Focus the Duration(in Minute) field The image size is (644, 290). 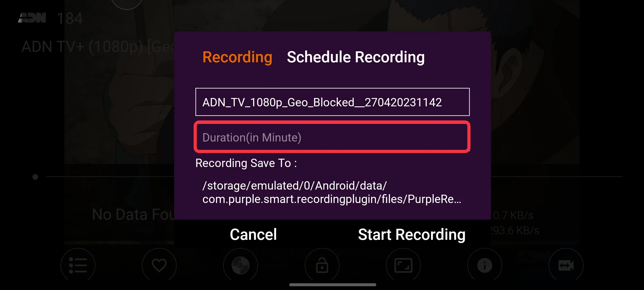tap(332, 137)
